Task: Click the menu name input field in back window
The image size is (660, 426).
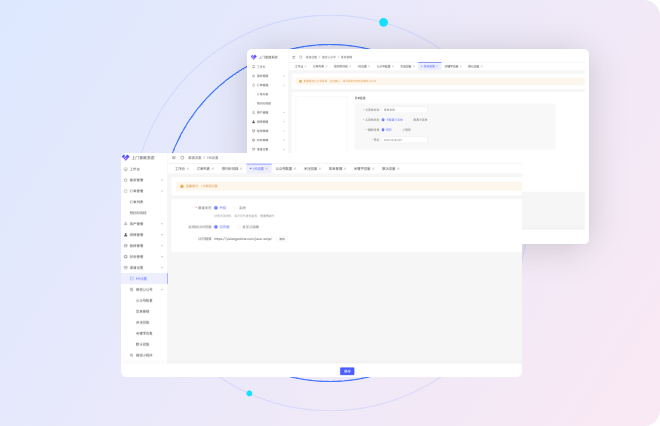Action: (x=404, y=109)
